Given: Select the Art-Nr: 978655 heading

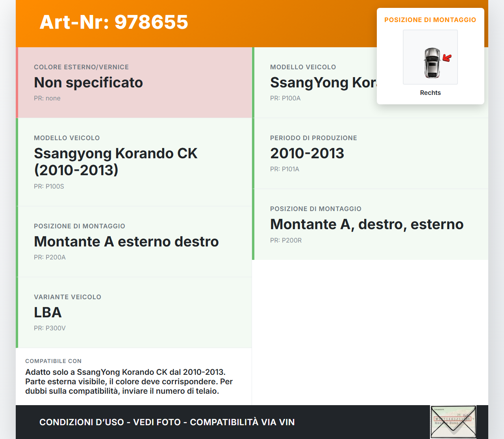Looking at the screenshot, I should point(114,22).
